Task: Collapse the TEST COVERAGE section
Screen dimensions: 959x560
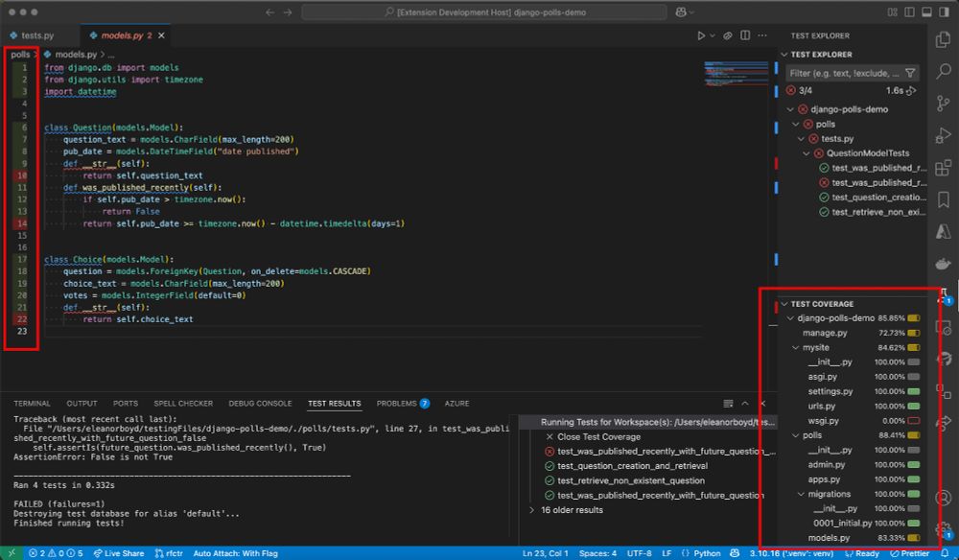Action: click(x=784, y=304)
